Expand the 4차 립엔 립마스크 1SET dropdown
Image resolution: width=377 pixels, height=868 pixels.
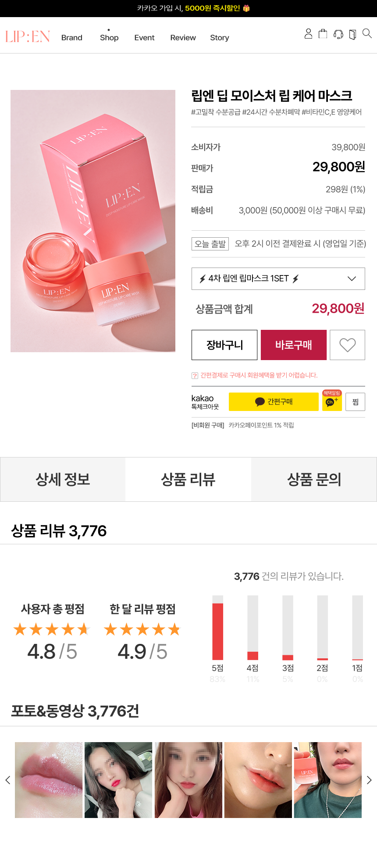278,279
